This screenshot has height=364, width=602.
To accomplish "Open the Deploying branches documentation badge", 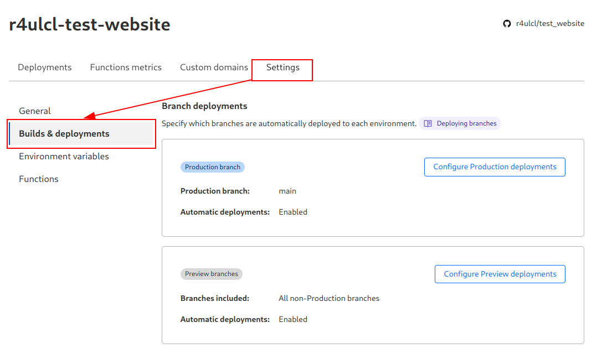I will (460, 123).
